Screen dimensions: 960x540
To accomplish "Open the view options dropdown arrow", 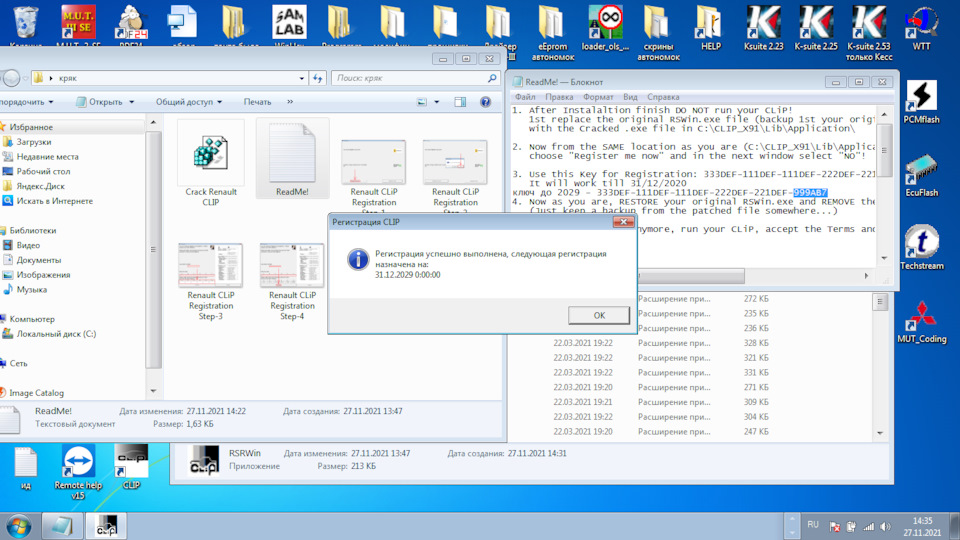I will 437,102.
